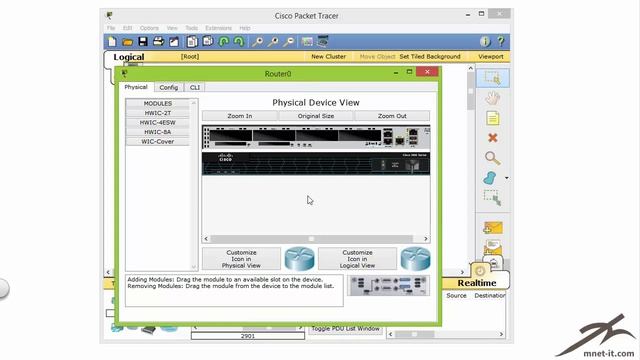Click the toolbar Zoom Reset magnifier
Viewport: 640px width, 360px height.
(273, 42)
